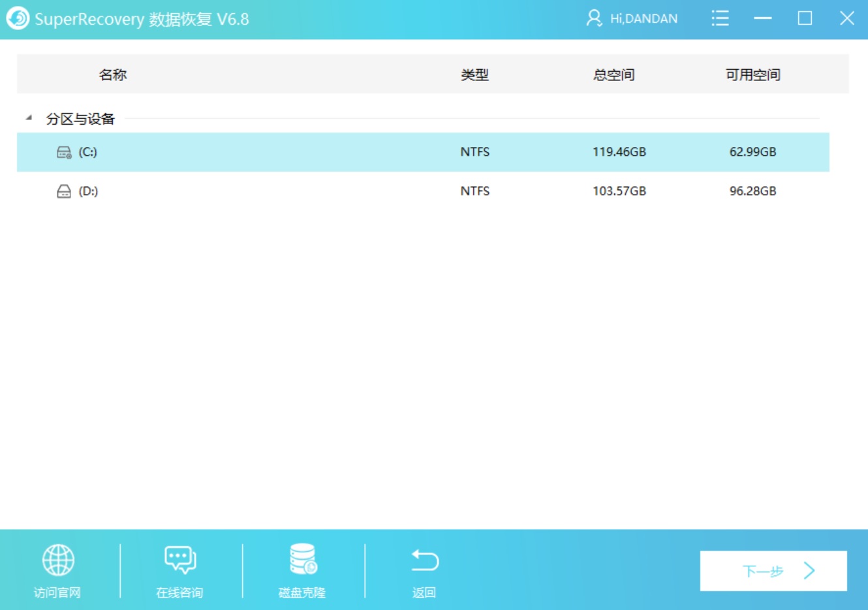
Task: Click the 下一步 next button
Action: click(773, 570)
